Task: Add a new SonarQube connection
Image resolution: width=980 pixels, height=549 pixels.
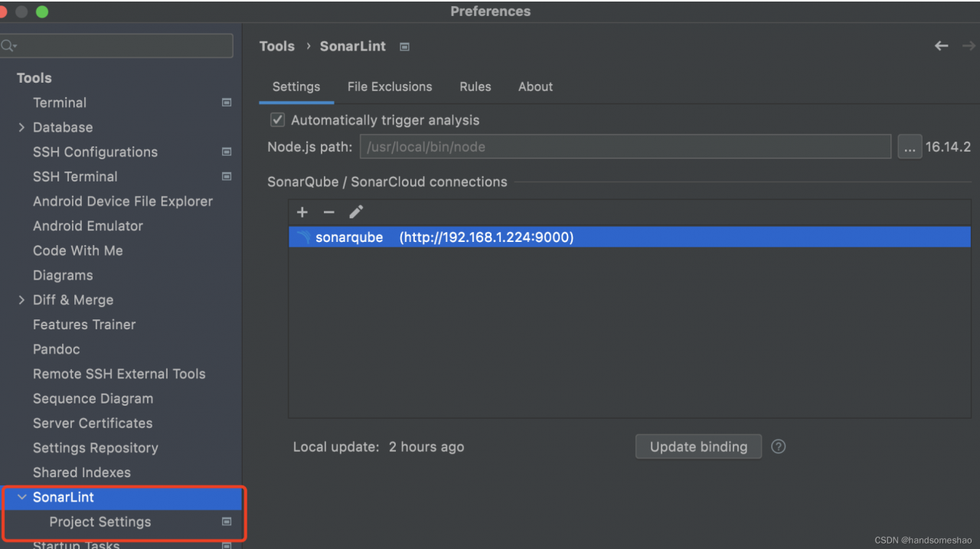Action: point(302,212)
